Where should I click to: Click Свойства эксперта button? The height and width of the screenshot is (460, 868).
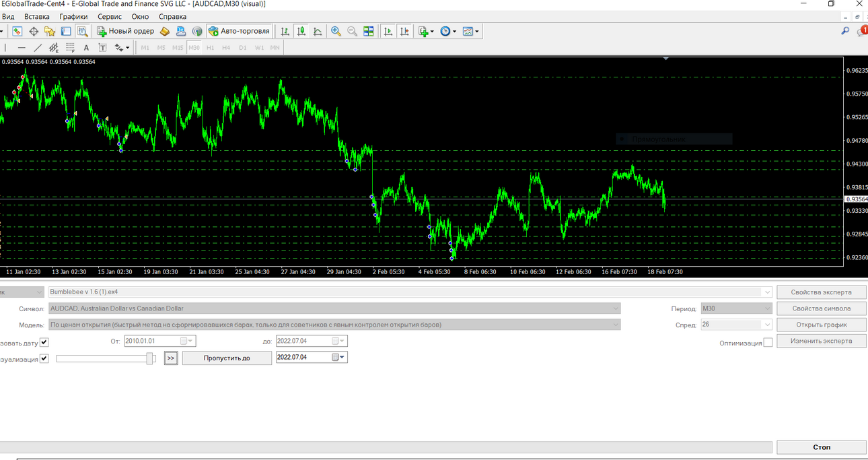822,292
